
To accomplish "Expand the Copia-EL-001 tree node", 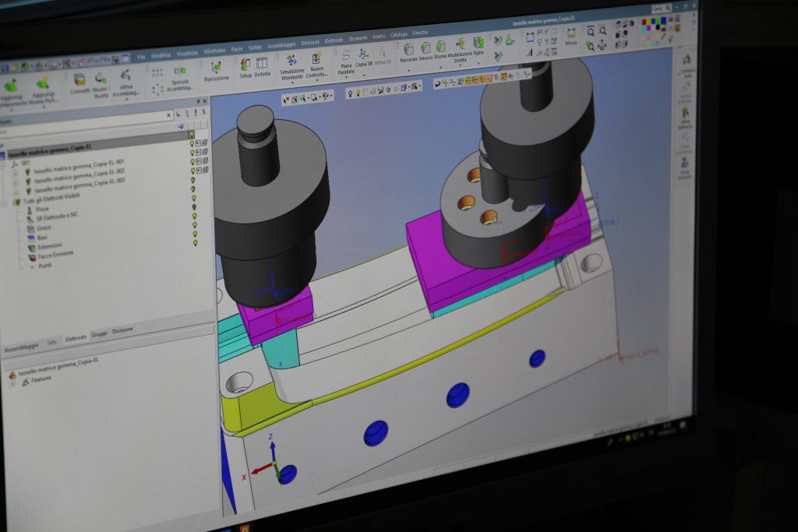I will [x=16, y=174].
